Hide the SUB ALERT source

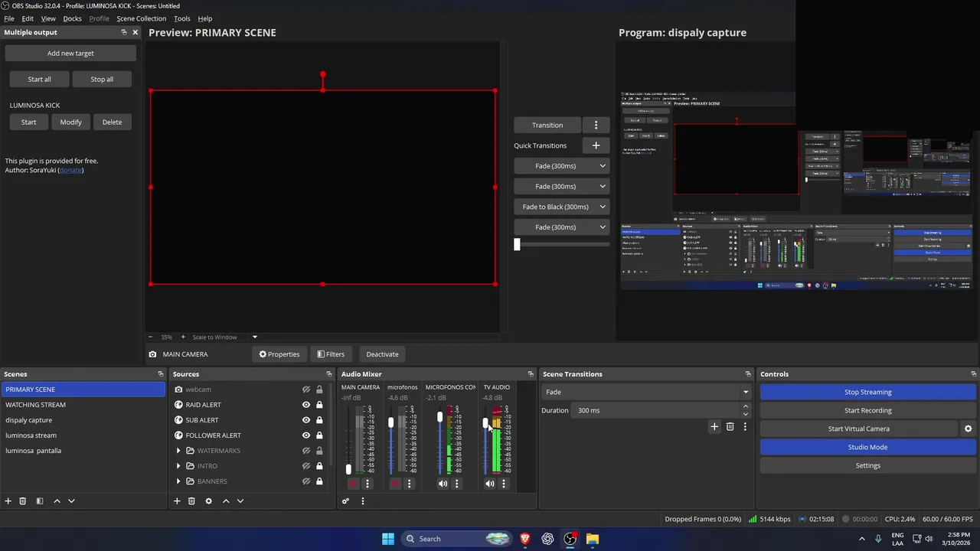click(x=306, y=420)
